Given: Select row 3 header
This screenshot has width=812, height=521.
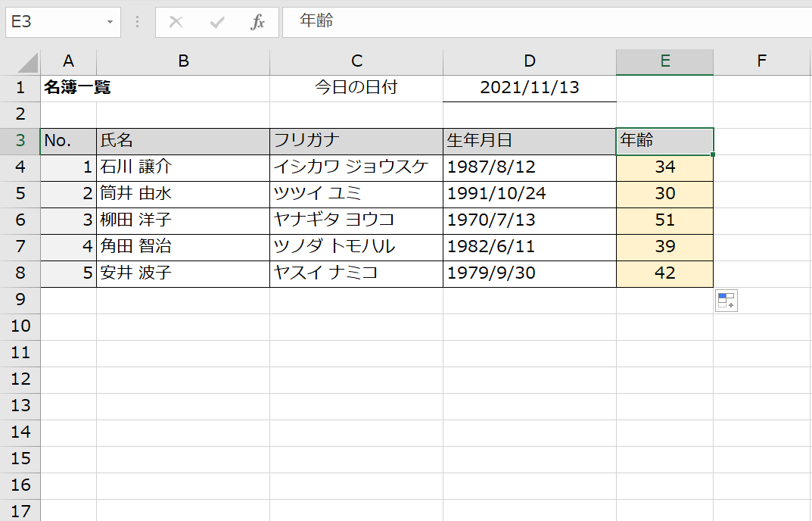Looking at the screenshot, I should tap(20, 141).
